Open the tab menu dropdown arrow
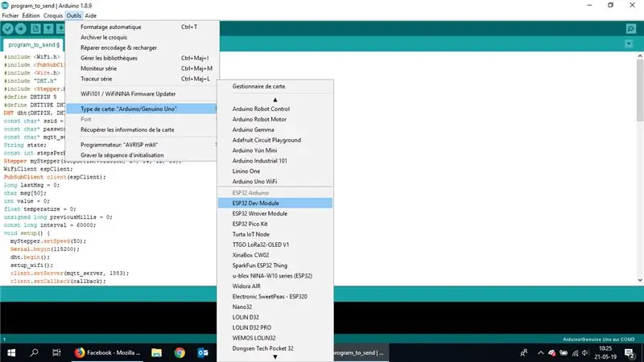Viewport: 644px width, 362px height. pyautogui.click(x=629, y=43)
